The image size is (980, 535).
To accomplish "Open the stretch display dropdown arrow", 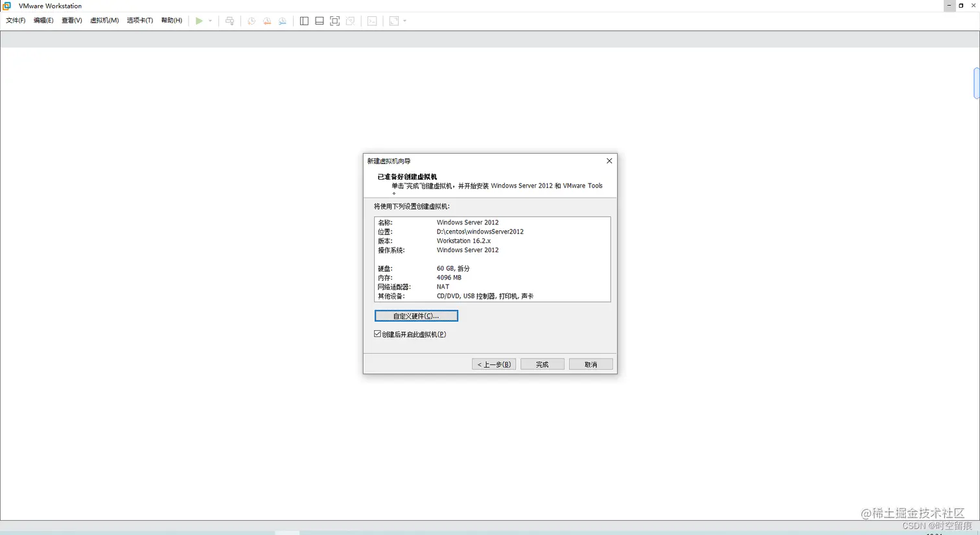I will pos(405,21).
